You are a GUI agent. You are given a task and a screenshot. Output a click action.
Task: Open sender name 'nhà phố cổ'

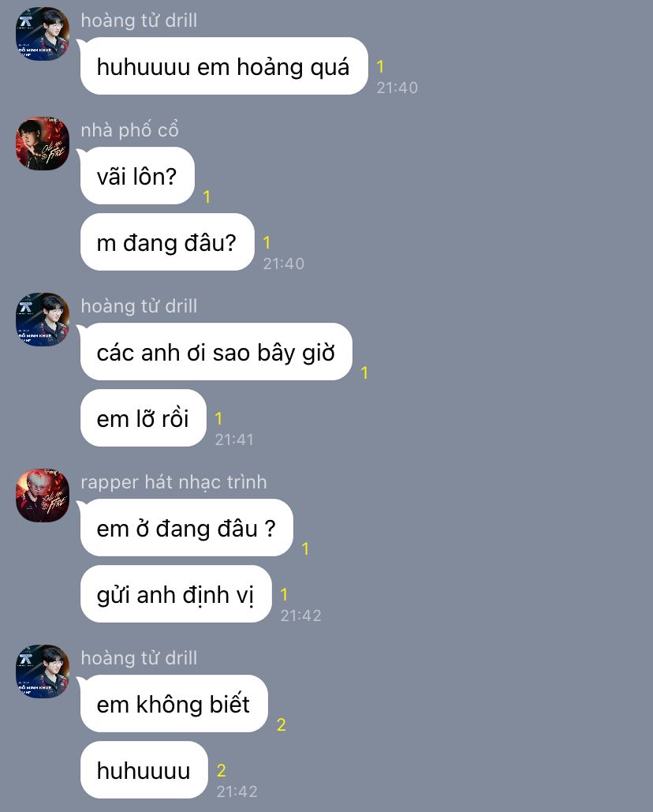[x=129, y=129]
